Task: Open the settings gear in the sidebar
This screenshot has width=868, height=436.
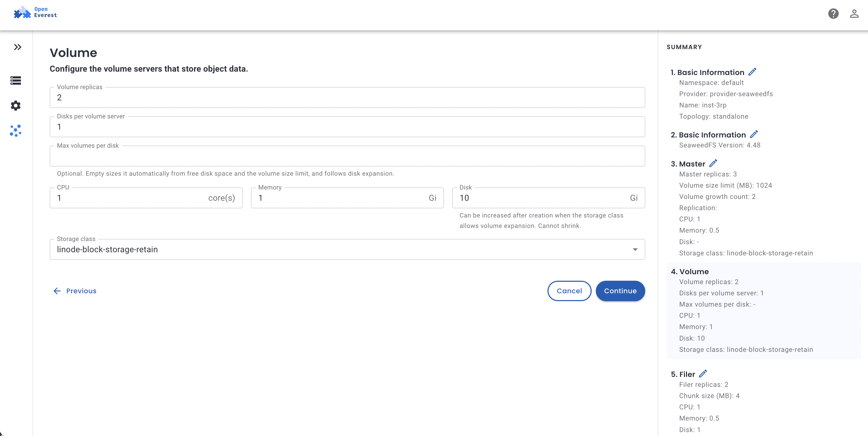Action: pos(15,105)
